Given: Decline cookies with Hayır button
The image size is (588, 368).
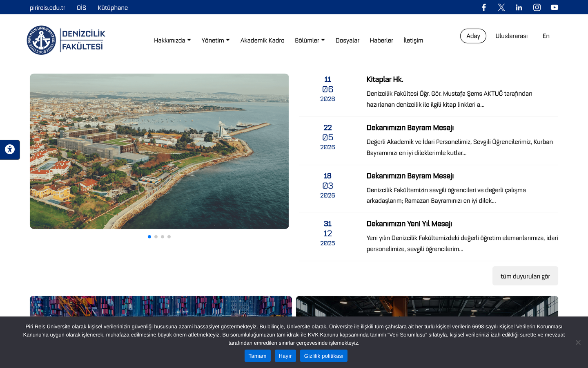Looking at the screenshot, I should (x=285, y=356).
